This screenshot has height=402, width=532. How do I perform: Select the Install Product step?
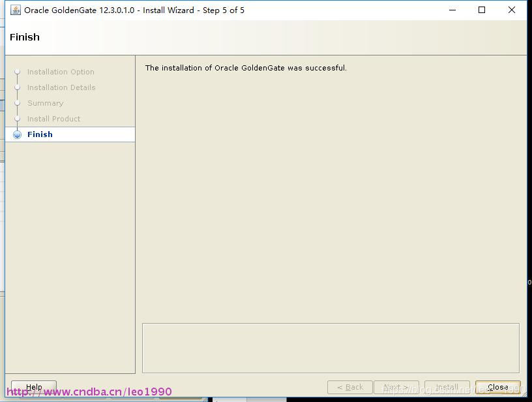54,119
